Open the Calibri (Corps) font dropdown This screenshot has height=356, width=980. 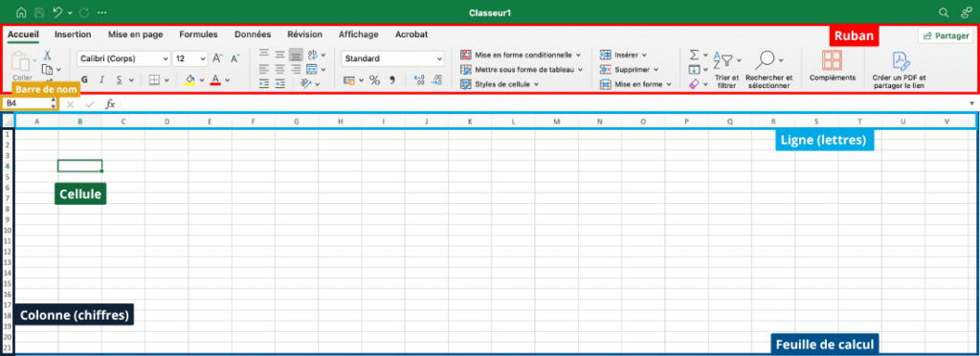pyautogui.click(x=123, y=58)
